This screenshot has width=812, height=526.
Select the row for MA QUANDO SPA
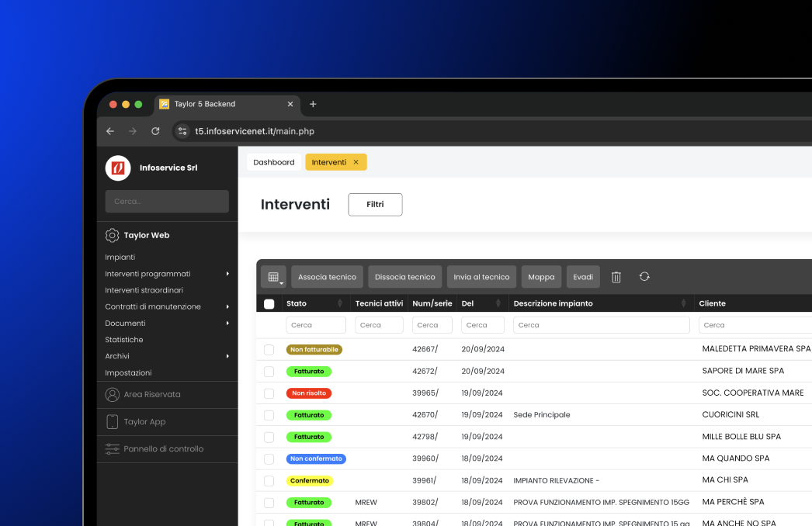pyautogui.click(x=269, y=459)
